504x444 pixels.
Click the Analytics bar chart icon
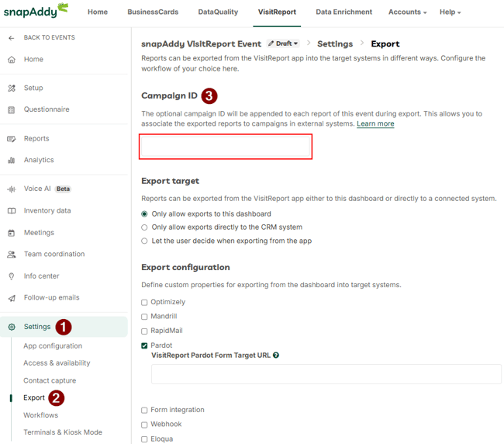[12, 160]
